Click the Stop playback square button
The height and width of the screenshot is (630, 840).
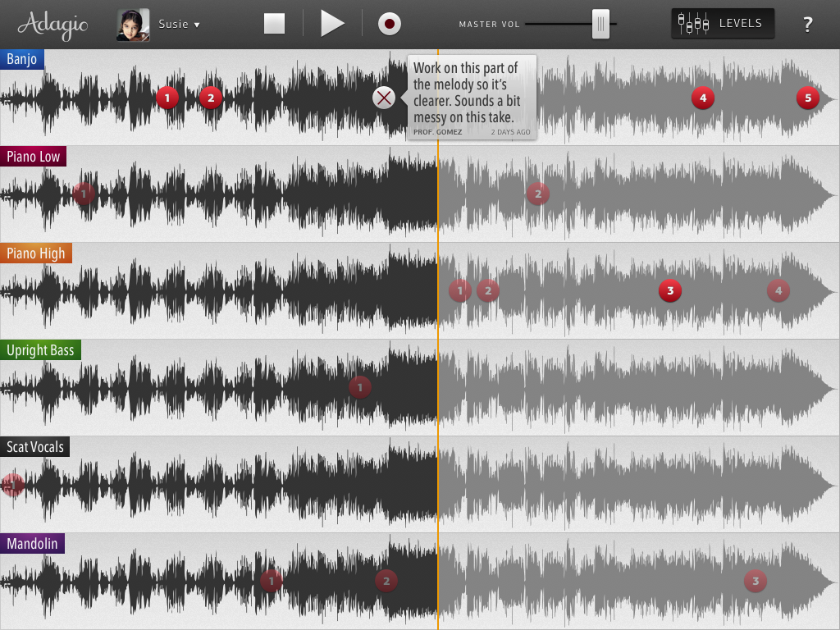pyautogui.click(x=274, y=24)
